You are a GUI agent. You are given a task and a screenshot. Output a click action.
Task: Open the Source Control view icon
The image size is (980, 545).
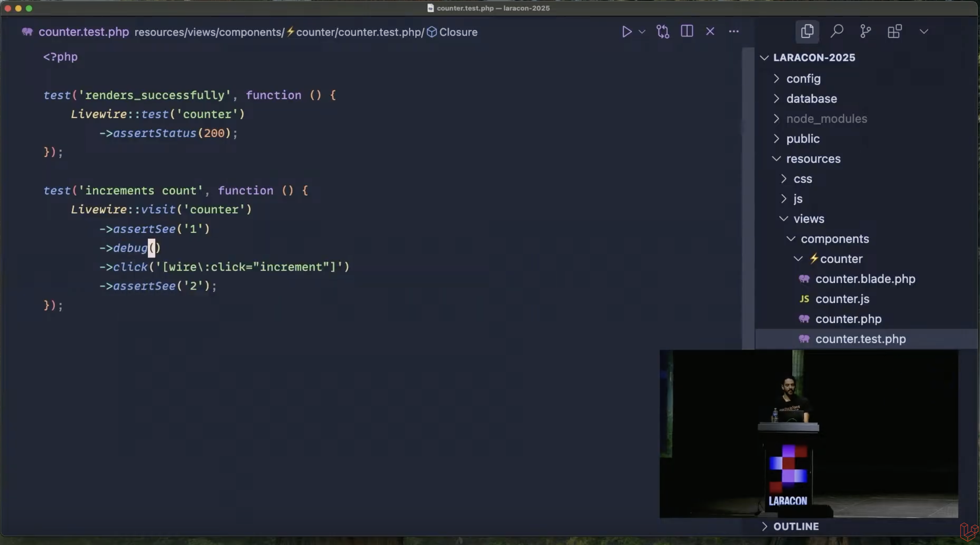tap(866, 31)
